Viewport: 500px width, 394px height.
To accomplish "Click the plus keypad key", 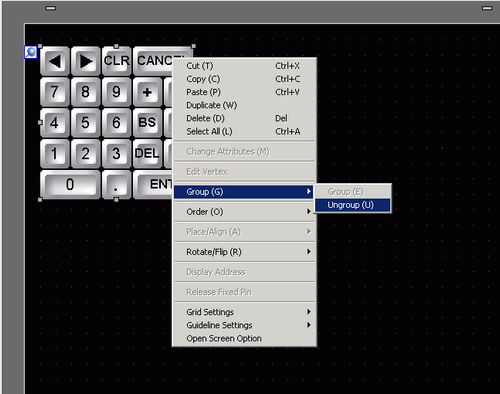I will tap(147, 92).
